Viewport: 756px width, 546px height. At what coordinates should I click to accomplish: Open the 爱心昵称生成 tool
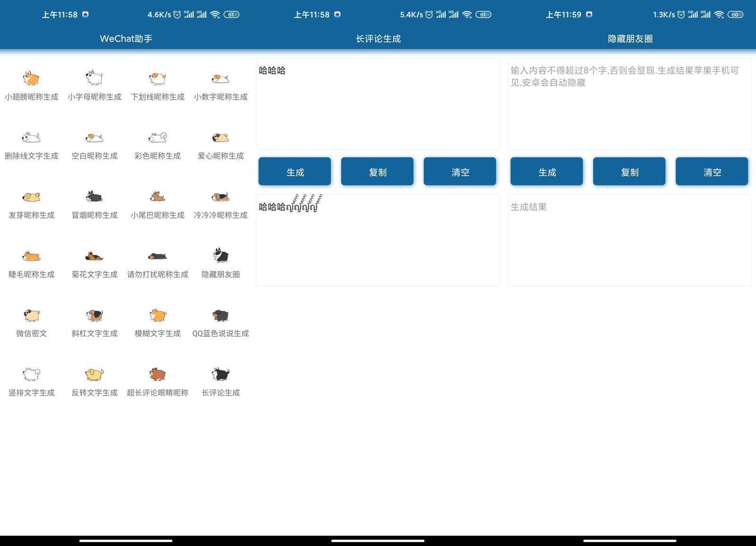tap(220, 144)
